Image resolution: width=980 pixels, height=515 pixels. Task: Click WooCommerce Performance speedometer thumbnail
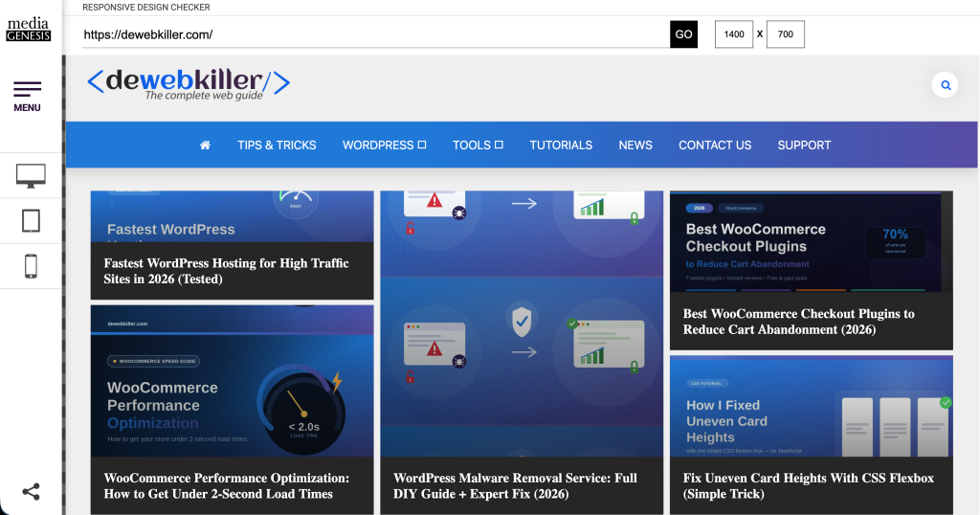[232, 381]
